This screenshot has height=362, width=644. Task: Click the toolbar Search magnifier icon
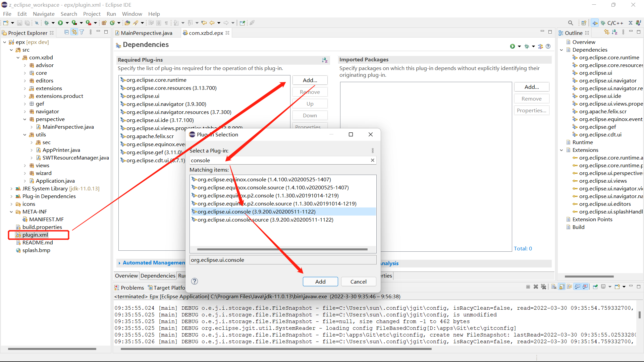(x=570, y=23)
